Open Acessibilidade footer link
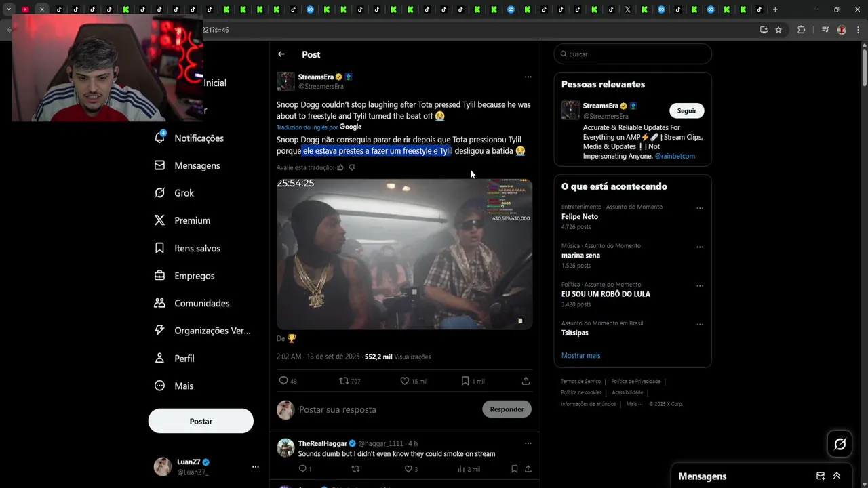868x488 pixels. pyautogui.click(x=627, y=392)
